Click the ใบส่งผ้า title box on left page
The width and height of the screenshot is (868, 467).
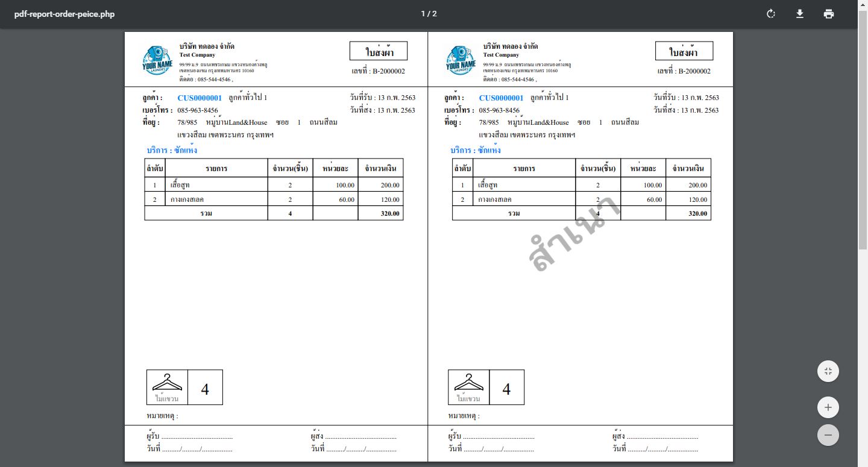tap(379, 52)
